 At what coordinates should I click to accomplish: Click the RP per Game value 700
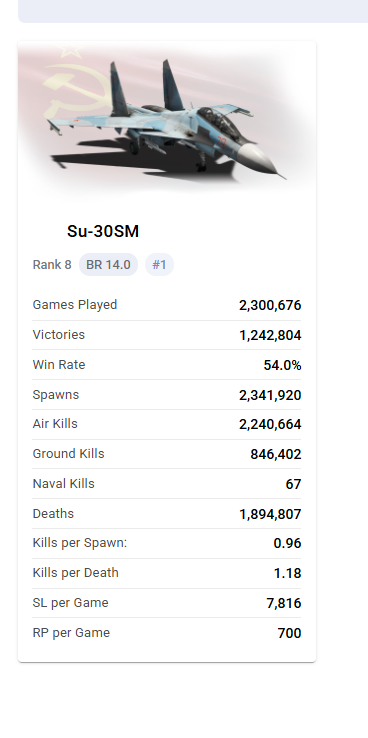[x=289, y=634]
